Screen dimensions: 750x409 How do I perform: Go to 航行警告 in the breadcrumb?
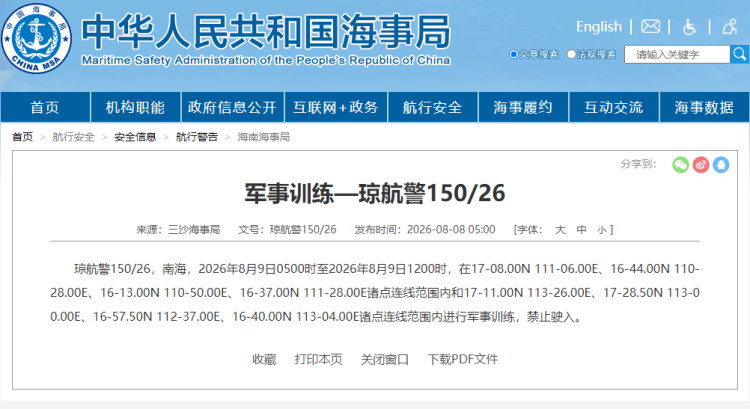point(197,137)
